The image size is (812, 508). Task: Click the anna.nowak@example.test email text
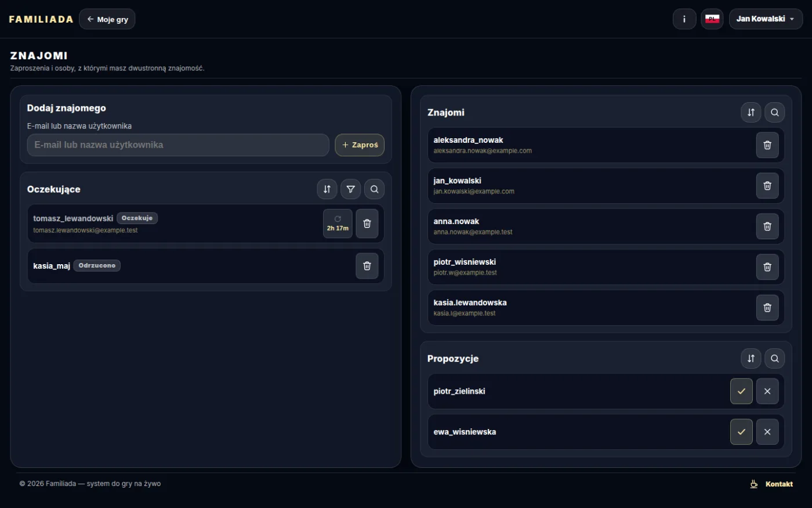tap(473, 232)
